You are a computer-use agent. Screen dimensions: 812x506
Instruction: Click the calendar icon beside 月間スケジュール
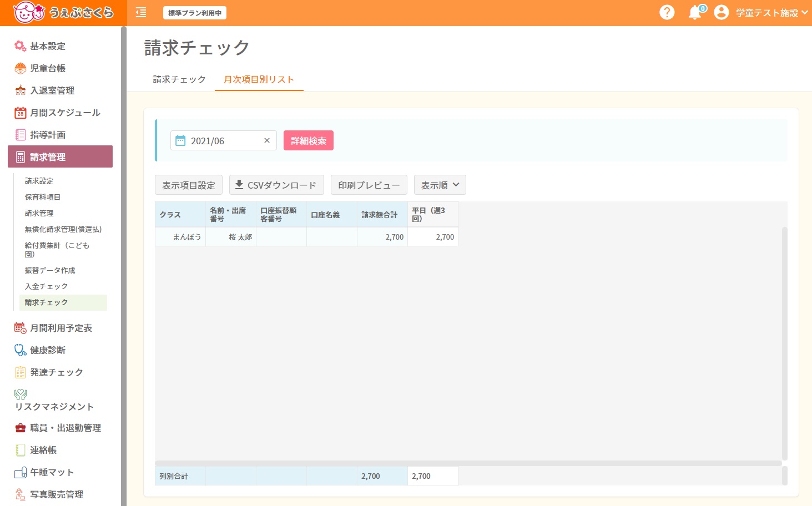click(x=21, y=113)
